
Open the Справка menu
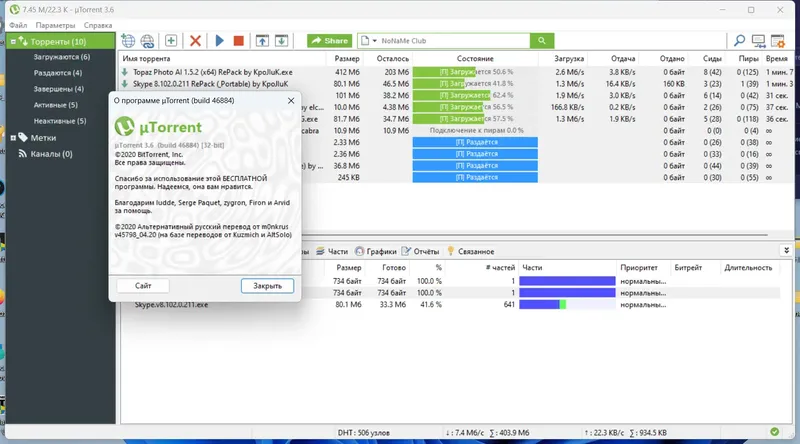(98, 25)
